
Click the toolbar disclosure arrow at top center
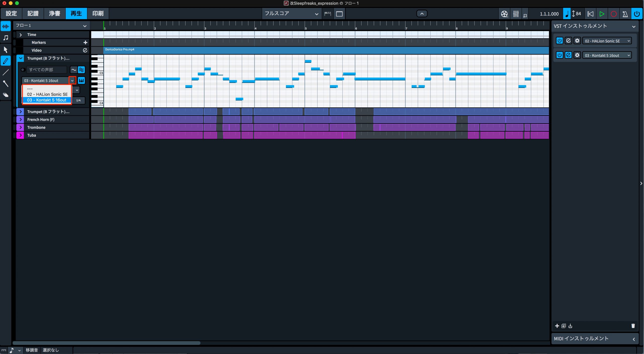click(x=422, y=14)
